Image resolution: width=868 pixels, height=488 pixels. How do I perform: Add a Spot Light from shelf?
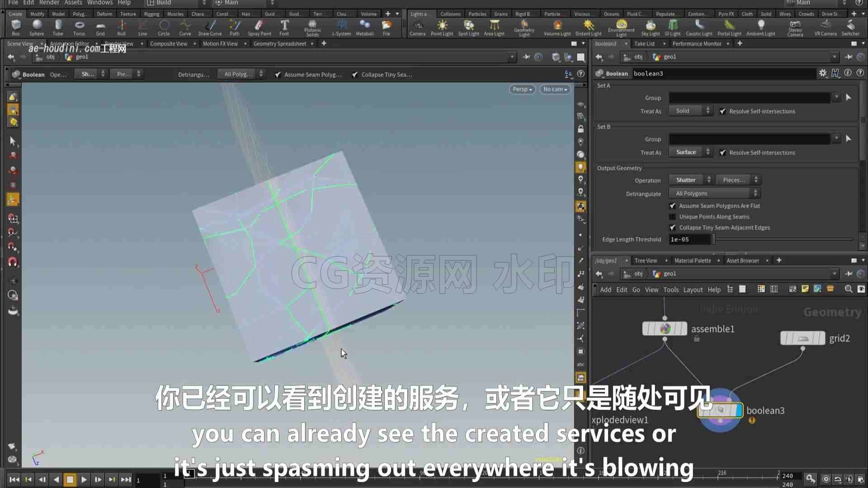[x=468, y=28]
